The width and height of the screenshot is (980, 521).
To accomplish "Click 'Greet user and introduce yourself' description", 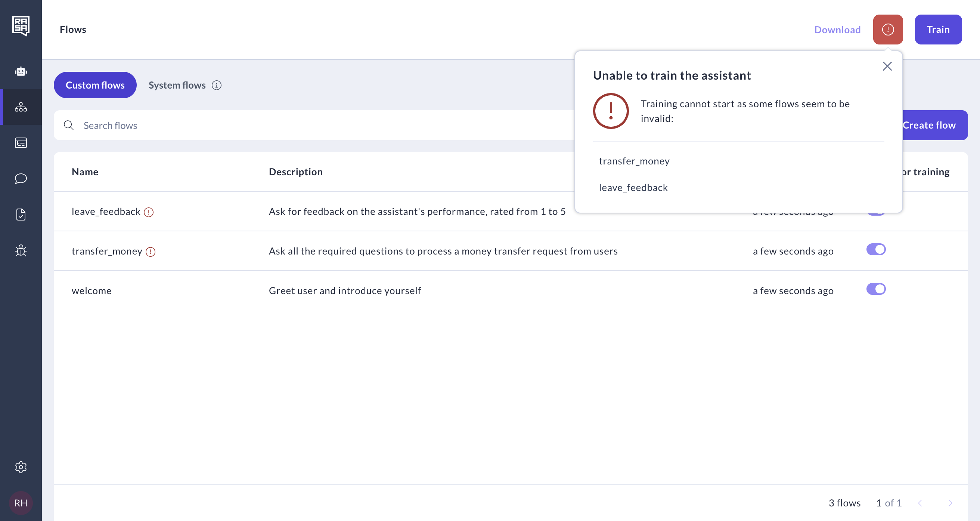I will 345,291.
